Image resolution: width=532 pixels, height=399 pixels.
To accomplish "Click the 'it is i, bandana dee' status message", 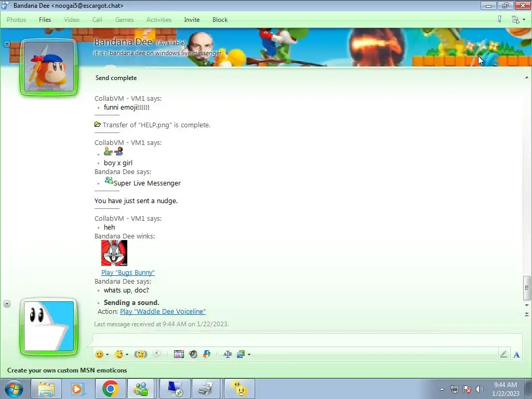I will tap(157, 53).
